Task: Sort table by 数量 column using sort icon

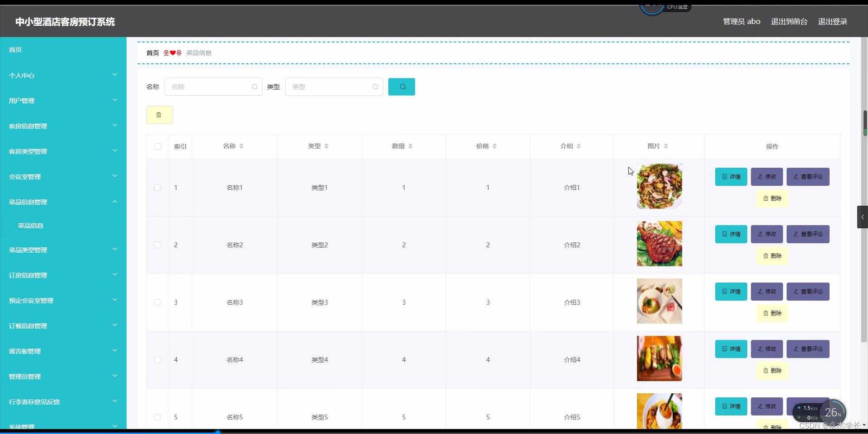Action: (x=410, y=146)
